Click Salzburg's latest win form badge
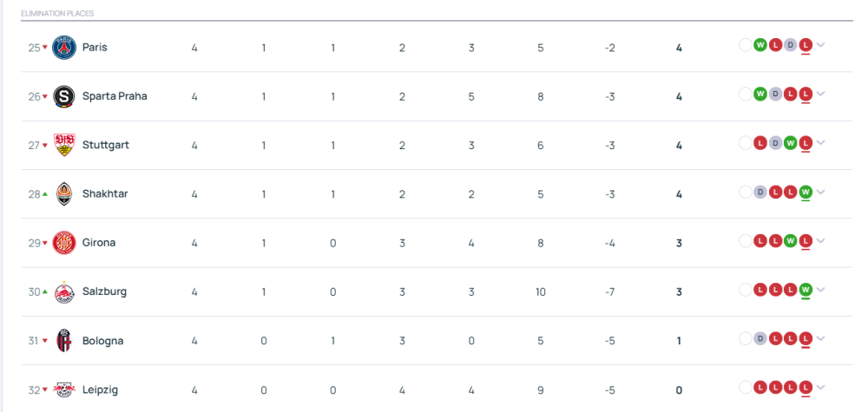Viewport: 868px width, 412px height. click(x=806, y=289)
